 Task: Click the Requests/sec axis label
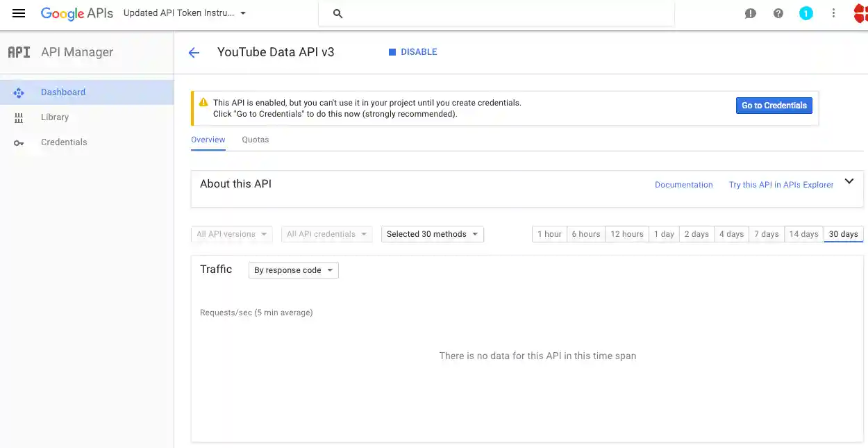tap(256, 313)
